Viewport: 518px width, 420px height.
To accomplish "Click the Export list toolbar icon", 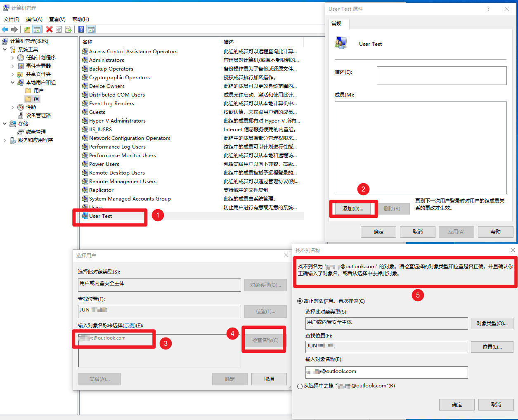I will (x=69, y=29).
